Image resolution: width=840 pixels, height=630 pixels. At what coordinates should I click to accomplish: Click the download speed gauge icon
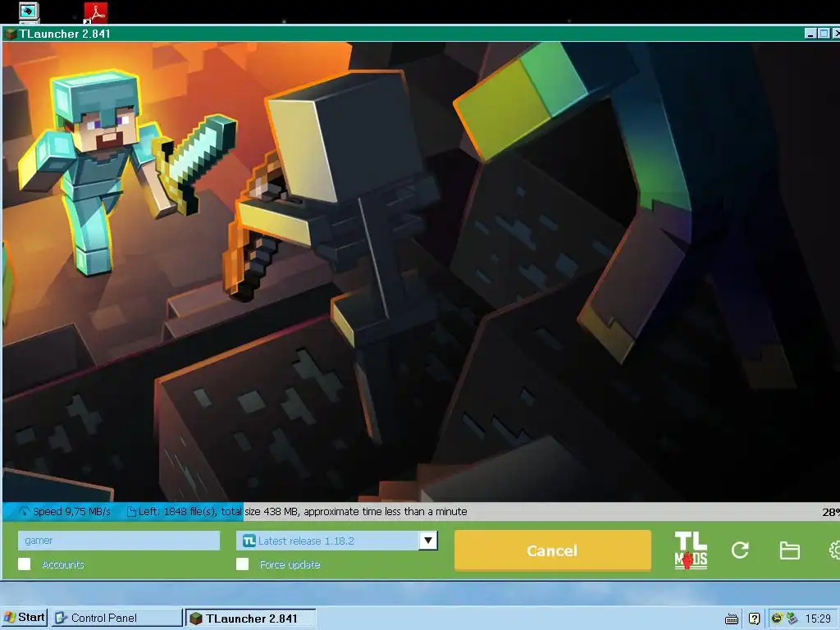pos(24,512)
